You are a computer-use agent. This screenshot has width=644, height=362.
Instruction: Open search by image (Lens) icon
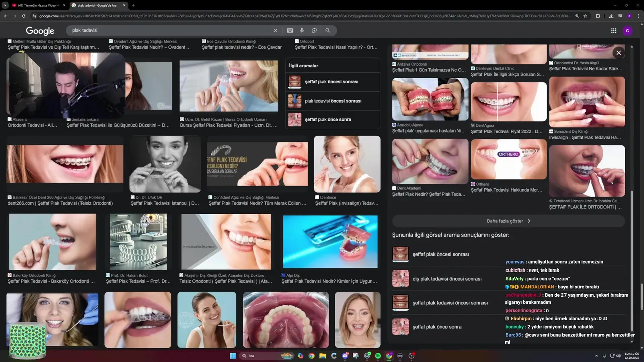tap(314, 30)
